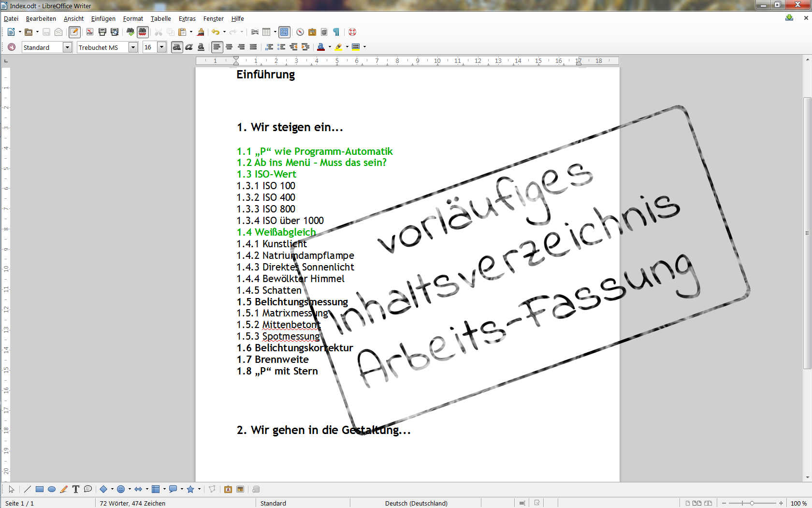Run the spelling and grammar check
The image size is (812, 508).
click(130, 32)
